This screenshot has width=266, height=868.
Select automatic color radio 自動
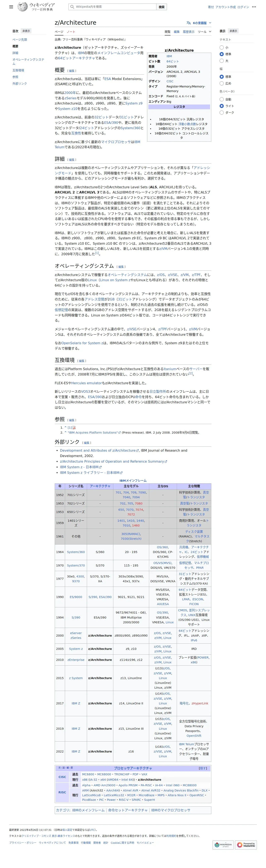click(221, 99)
